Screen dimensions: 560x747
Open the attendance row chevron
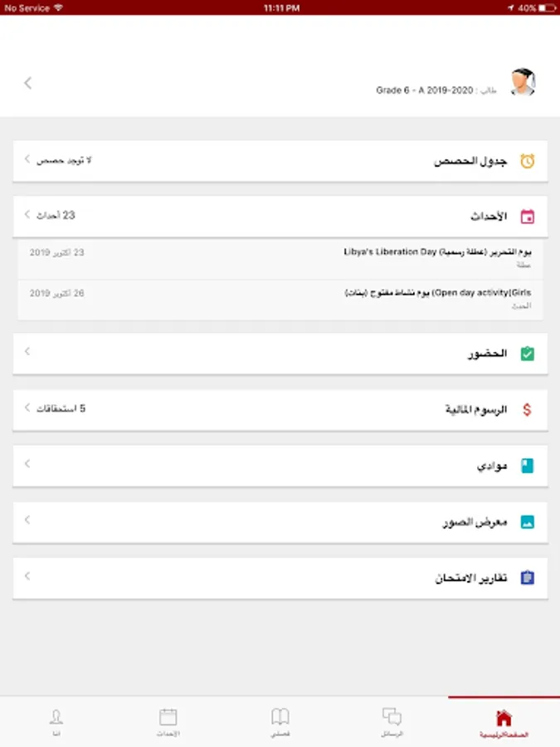27,351
